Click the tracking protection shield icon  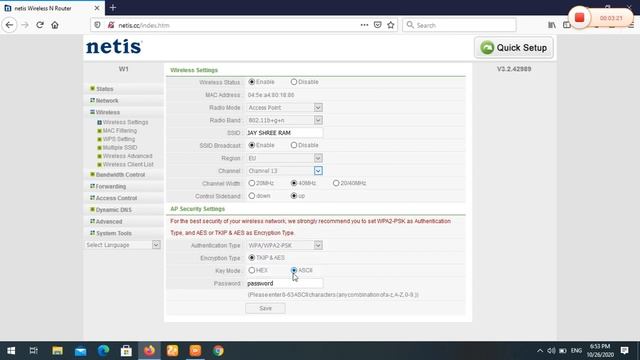coord(97,25)
